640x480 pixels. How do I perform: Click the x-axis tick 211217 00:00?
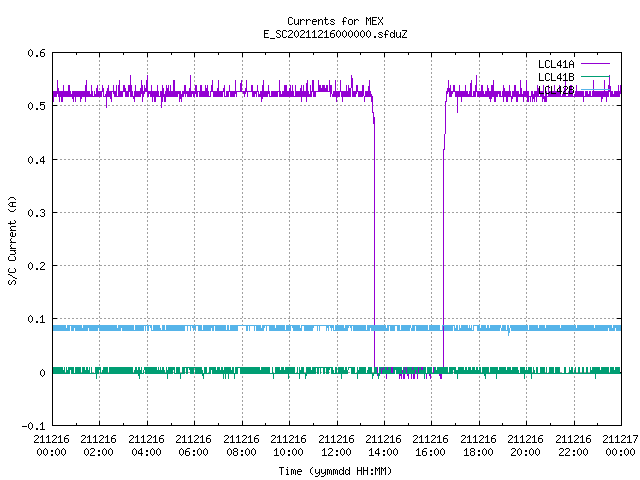tap(620, 446)
